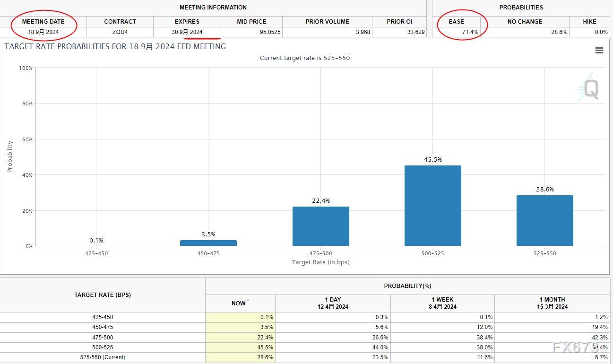Viewport: 613px width, 364px height.
Task: Click the 1 DAY column header
Action: pyautogui.click(x=333, y=303)
